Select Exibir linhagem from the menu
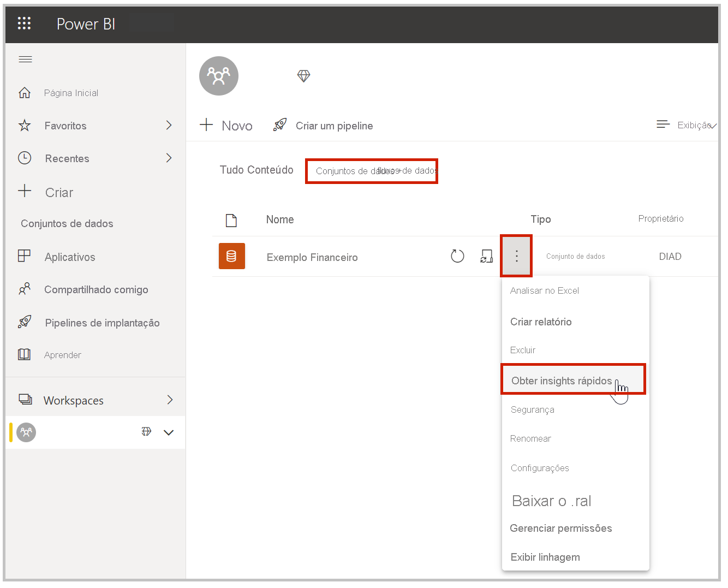 (545, 557)
